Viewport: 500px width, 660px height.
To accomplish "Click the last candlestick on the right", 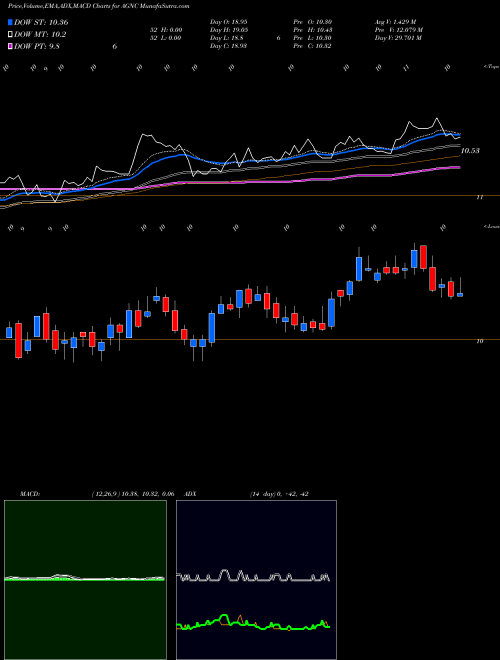I will click(460, 293).
